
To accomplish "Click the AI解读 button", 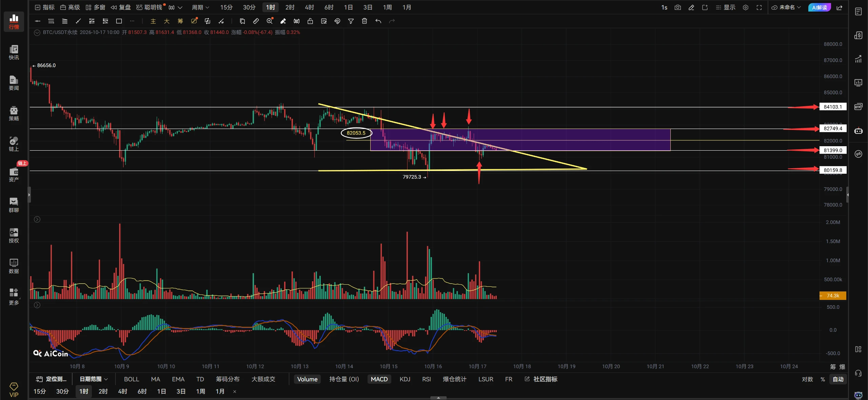I will tap(819, 7).
